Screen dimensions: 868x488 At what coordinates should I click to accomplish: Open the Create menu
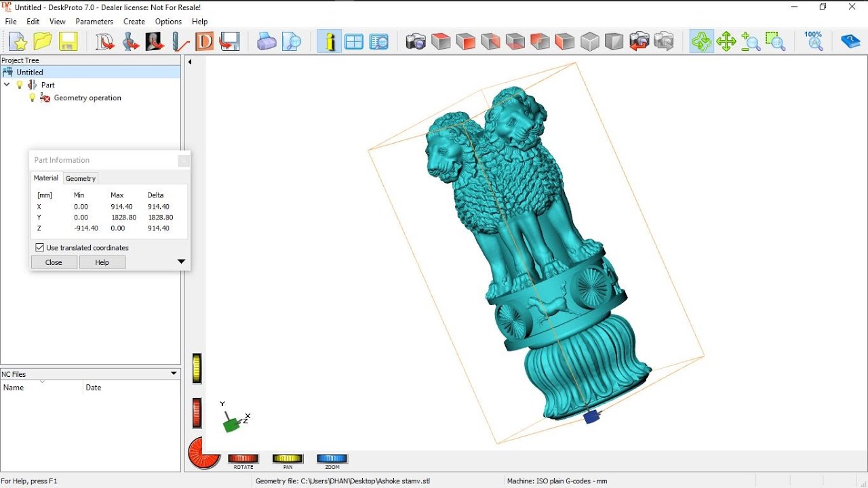coord(134,22)
